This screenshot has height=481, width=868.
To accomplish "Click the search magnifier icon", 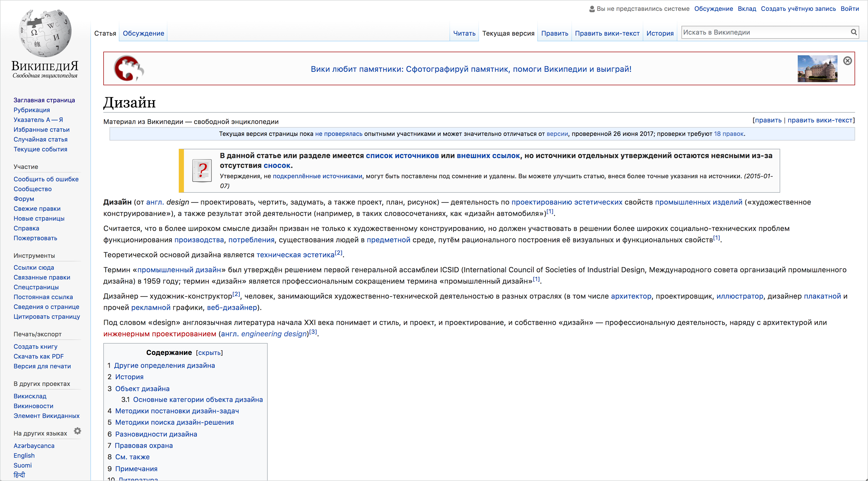I will (854, 32).
